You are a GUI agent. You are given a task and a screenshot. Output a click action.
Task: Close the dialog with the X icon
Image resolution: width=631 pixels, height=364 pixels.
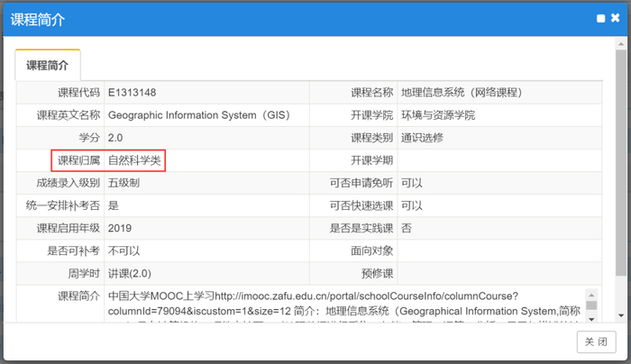pyautogui.click(x=615, y=18)
